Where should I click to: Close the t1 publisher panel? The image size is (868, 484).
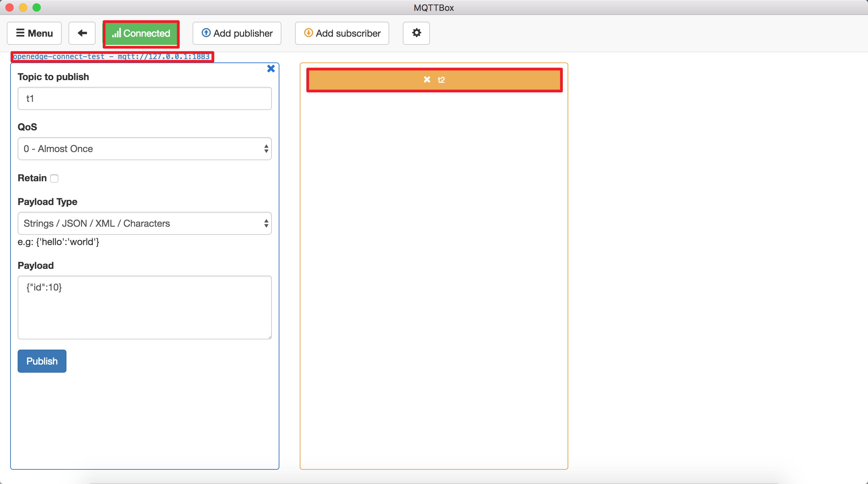271,69
